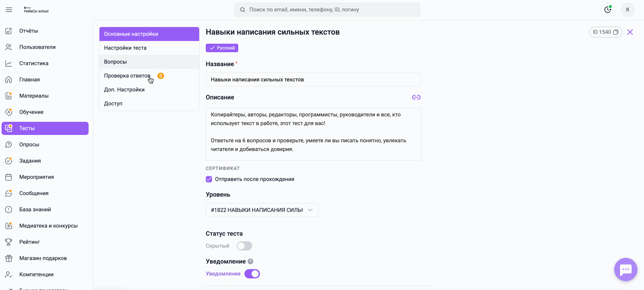Open the Настройки теста tab
Screen dimensions: 644x290
125,48
